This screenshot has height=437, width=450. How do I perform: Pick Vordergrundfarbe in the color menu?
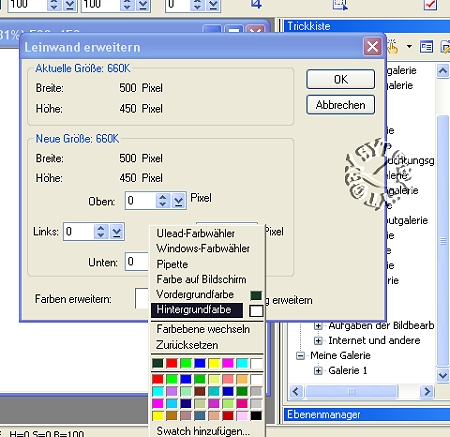195,294
